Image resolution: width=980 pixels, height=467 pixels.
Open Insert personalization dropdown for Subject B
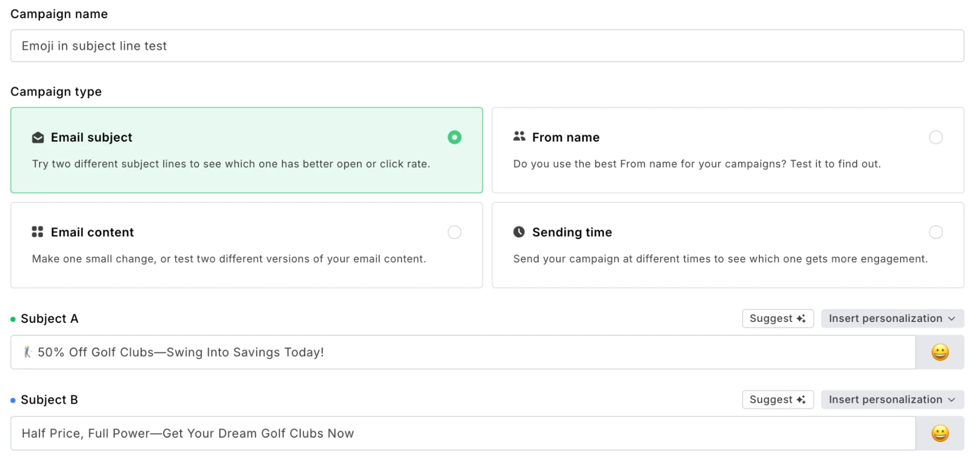pos(892,400)
